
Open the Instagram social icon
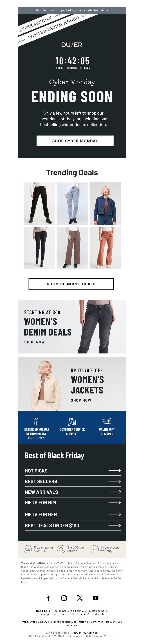[64, 598]
